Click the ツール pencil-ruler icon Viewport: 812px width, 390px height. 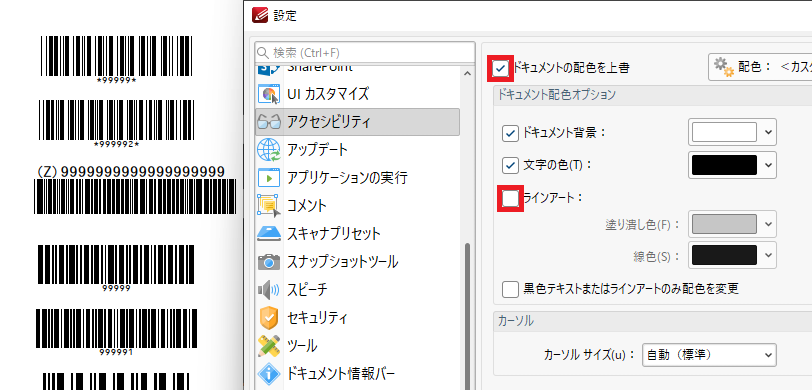tap(268, 345)
